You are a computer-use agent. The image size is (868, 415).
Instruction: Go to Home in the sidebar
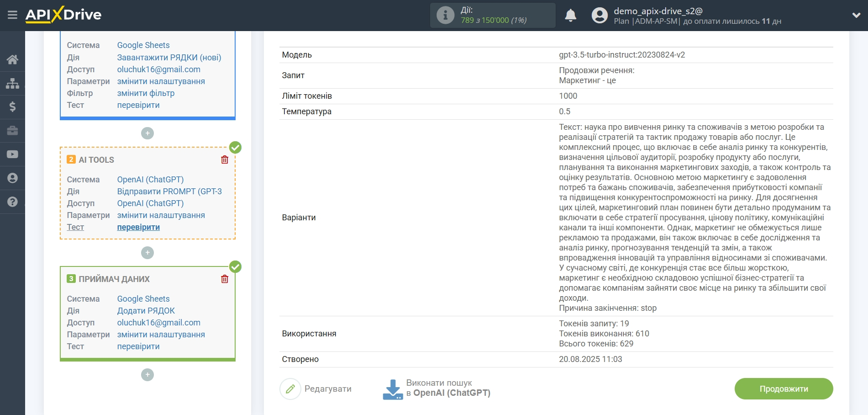pos(12,59)
